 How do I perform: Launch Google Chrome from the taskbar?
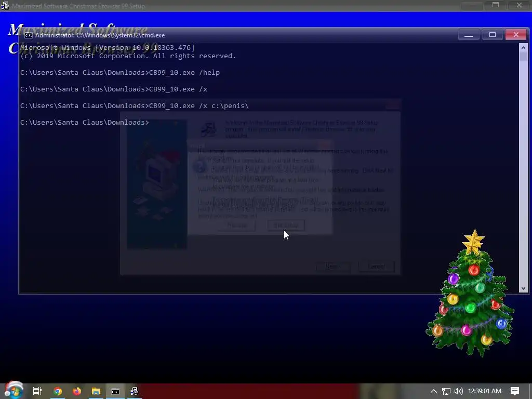[x=58, y=391]
